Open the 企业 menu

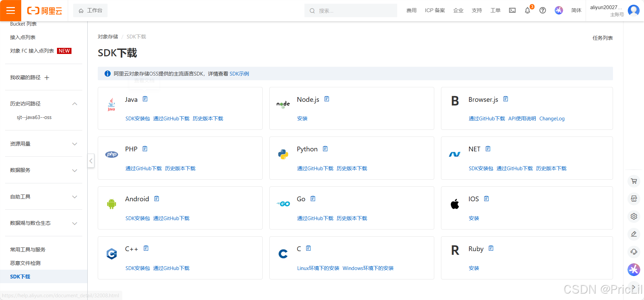click(x=459, y=10)
